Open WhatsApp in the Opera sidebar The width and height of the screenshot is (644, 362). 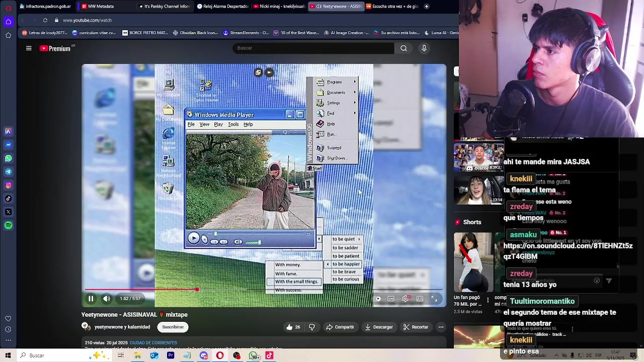(8, 158)
